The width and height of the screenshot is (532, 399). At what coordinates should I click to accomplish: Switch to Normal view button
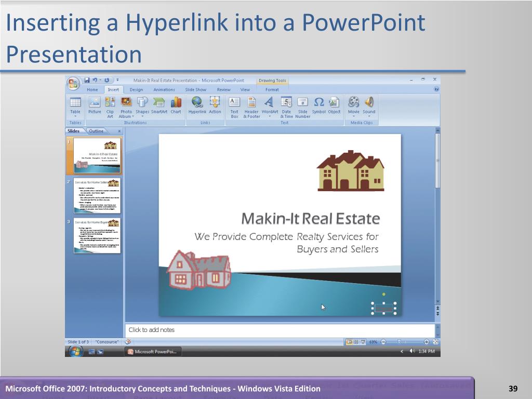[349, 342]
